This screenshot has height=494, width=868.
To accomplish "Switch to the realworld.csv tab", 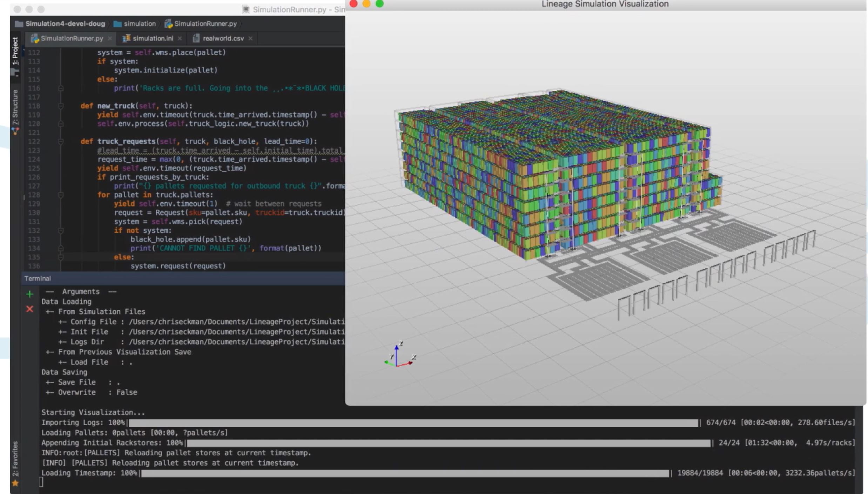I will [223, 39].
